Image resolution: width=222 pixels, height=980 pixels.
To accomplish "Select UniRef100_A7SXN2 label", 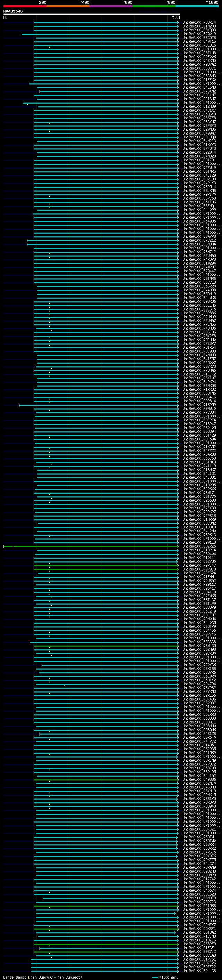I will click(199, 91).
